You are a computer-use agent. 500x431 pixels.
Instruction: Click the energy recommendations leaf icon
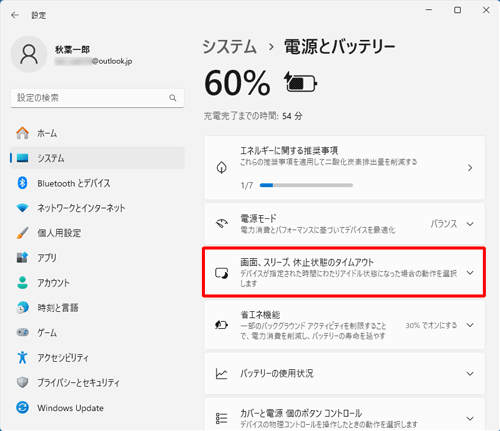coord(221,168)
